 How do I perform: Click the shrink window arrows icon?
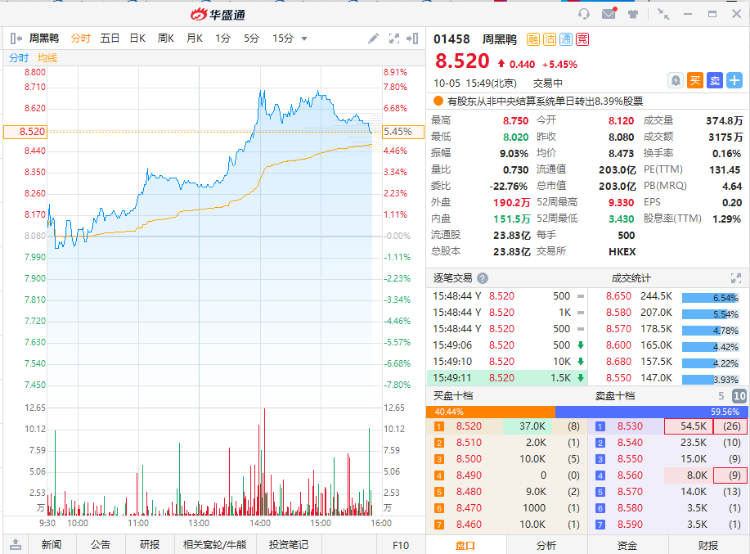[663, 14]
